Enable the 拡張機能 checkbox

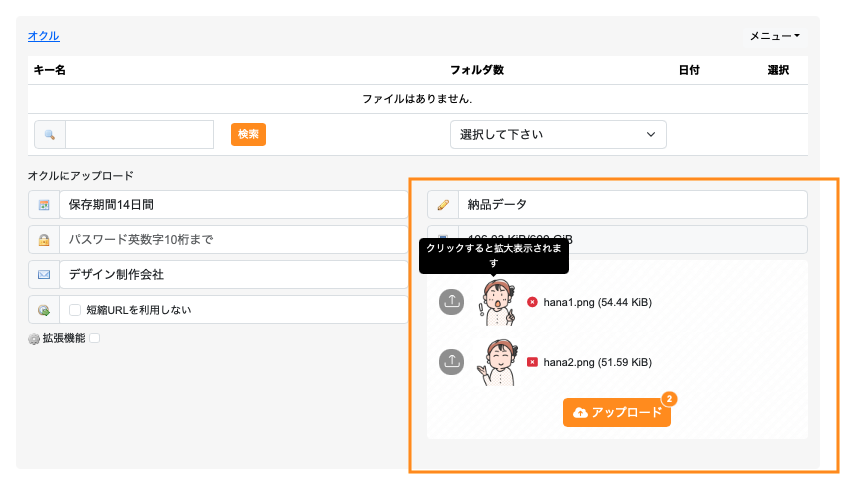[x=95, y=338]
